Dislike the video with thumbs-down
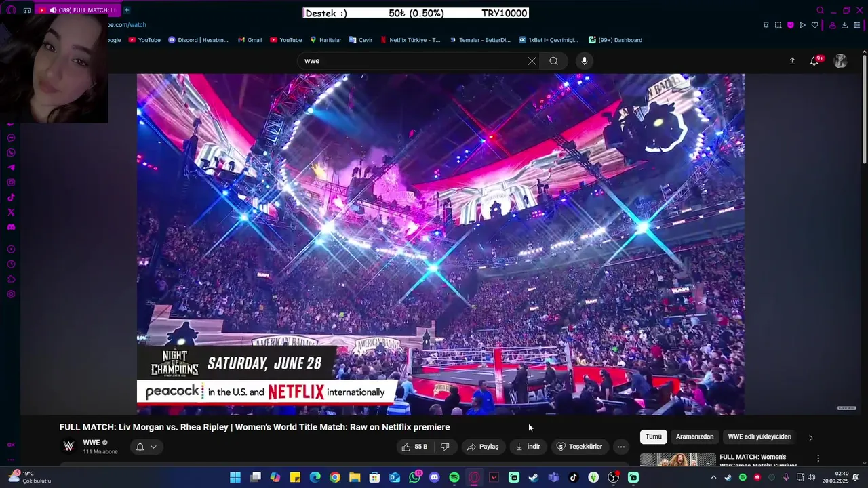Screen dimensions: 868x488 click(x=445, y=447)
